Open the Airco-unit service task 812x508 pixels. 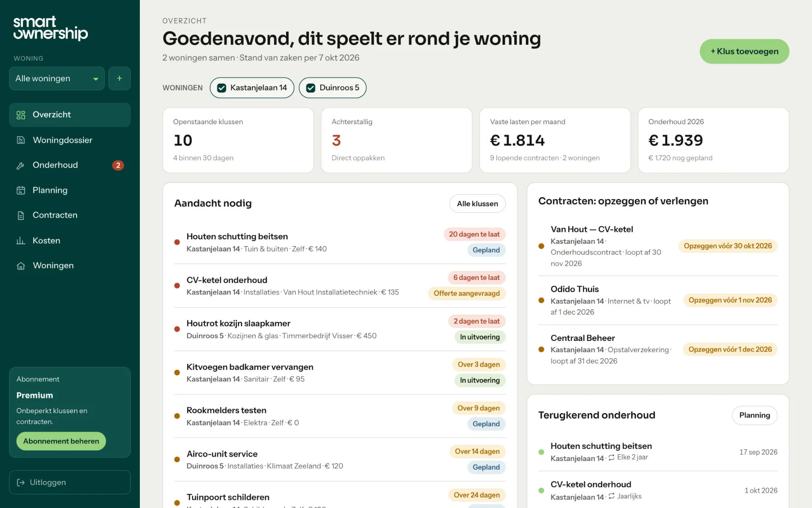pos(340,460)
